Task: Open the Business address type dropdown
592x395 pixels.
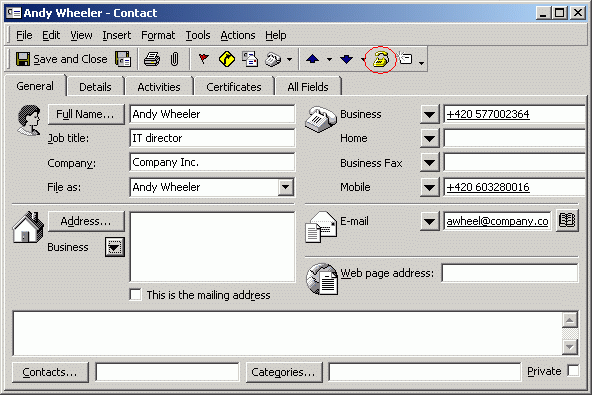Action: coord(115,247)
